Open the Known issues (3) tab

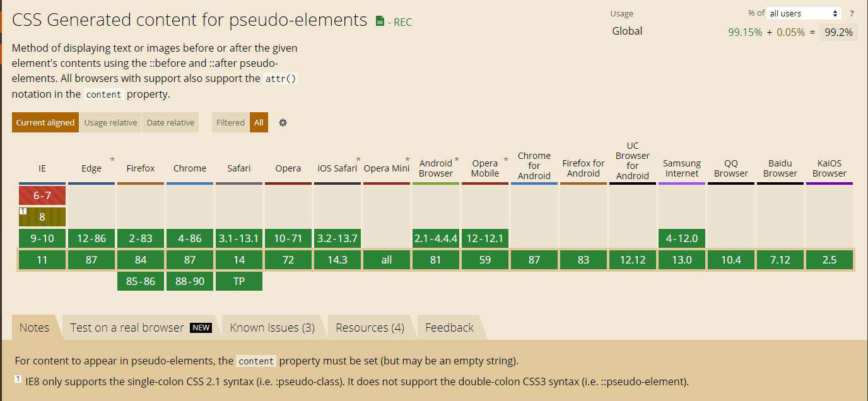273,327
